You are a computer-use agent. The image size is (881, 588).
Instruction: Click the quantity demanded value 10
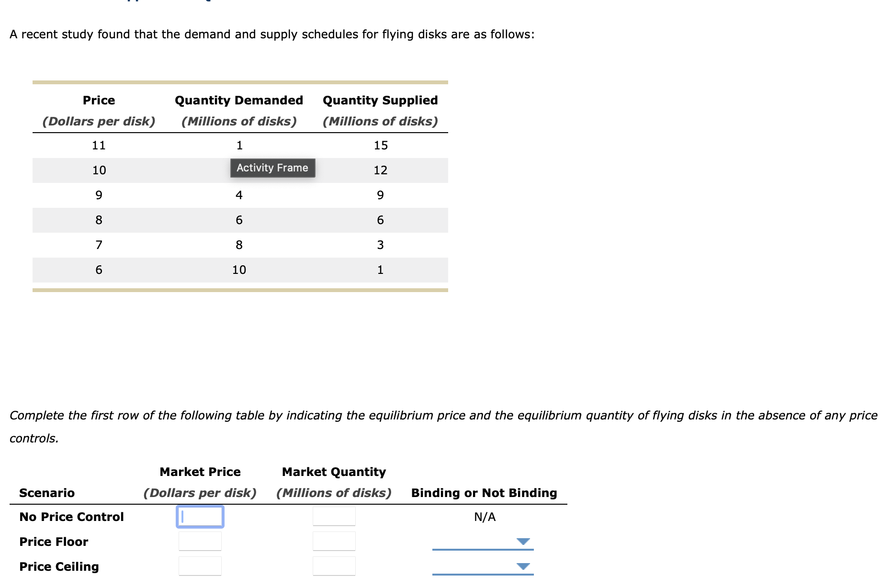(238, 270)
